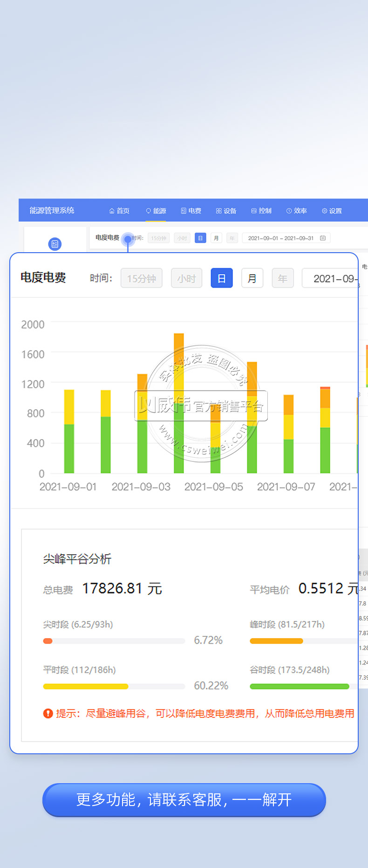Select the 能源 tab in navigation bar
The width and height of the screenshot is (368, 868).
(x=156, y=211)
